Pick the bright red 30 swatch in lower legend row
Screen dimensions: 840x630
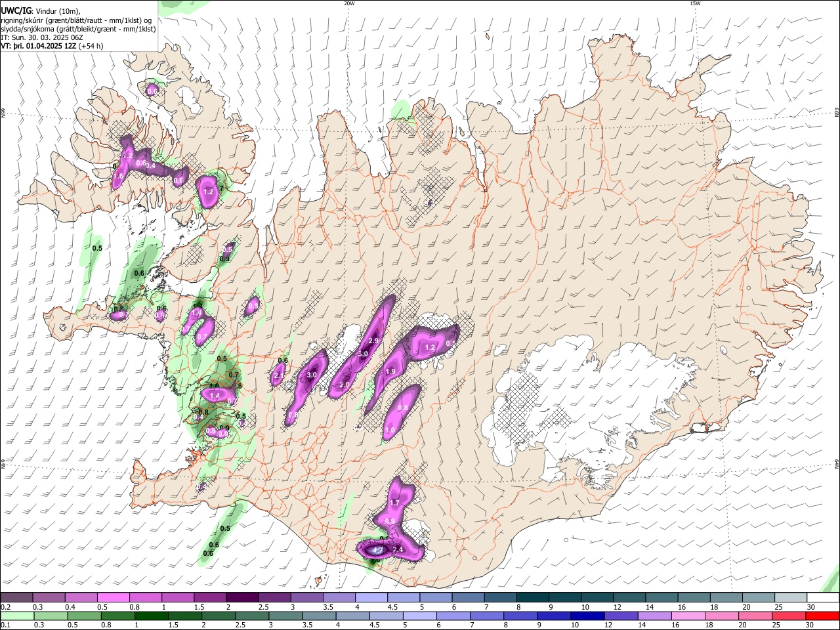pos(822,616)
